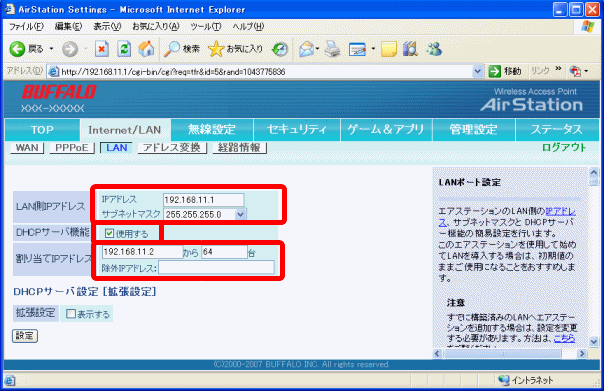Open the LAN sub-tab
Image resolution: width=604 pixels, height=391 pixels.
116,148
